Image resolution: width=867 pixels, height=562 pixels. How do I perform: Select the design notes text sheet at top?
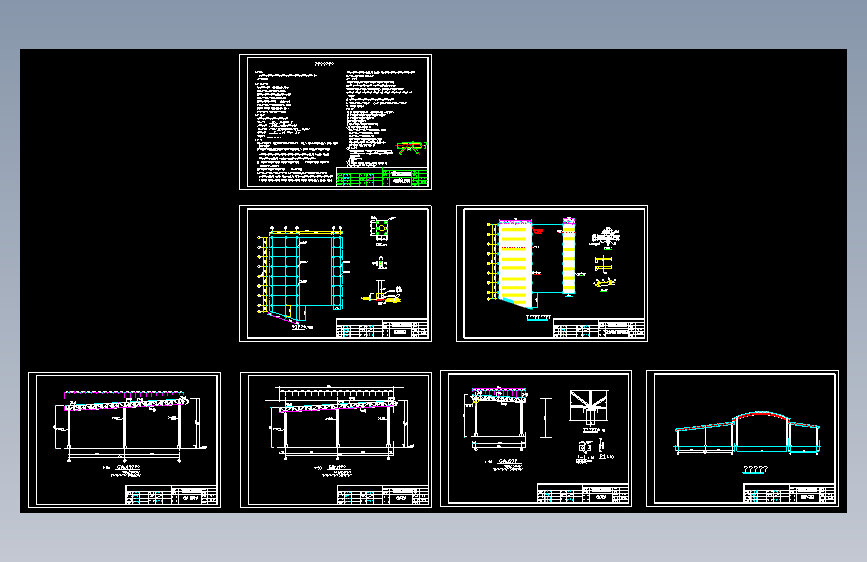pyautogui.click(x=335, y=122)
